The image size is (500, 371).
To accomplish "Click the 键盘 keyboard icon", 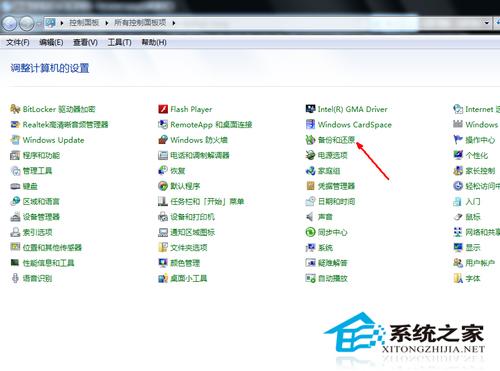I will 15,186.
